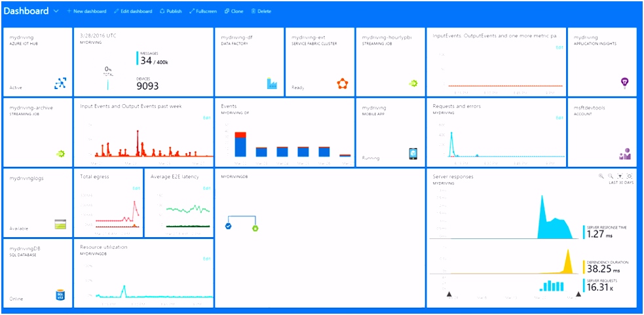This screenshot has width=644, height=315.
Task: Edit Input Events and Output Events past week
Action: 207,118
